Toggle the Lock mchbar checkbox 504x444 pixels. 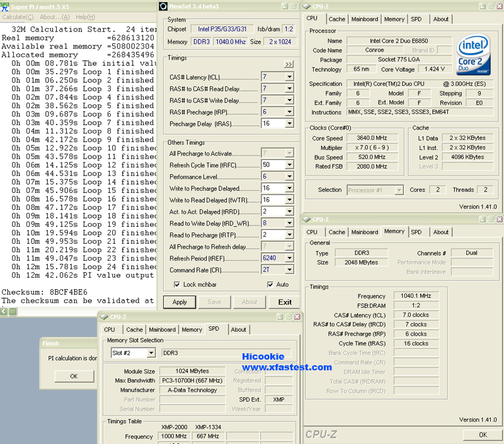tap(177, 285)
